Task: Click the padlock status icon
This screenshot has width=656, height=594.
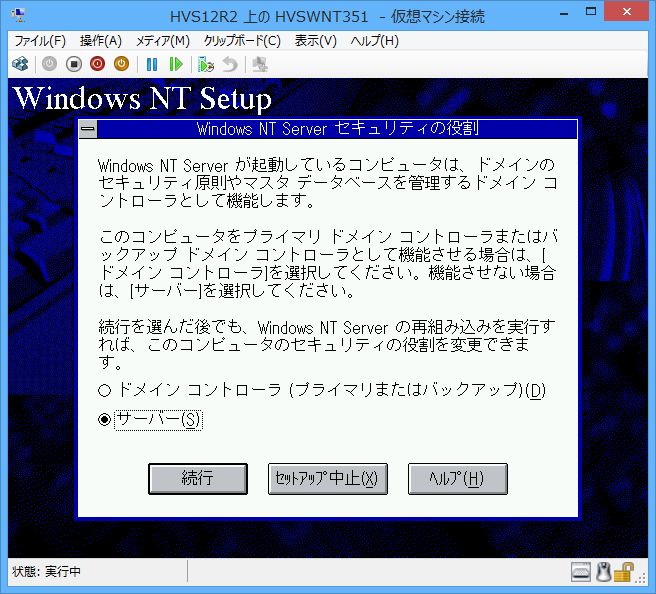Action: [623, 572]
